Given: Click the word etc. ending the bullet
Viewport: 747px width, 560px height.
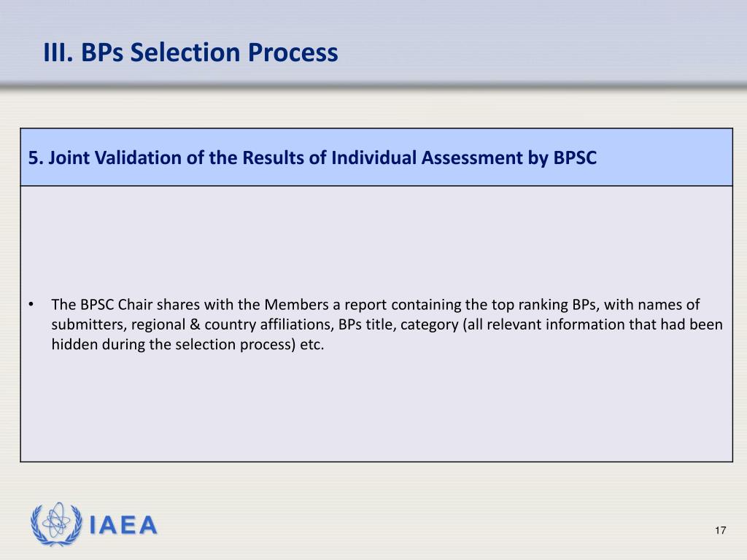Looking at the screenshot, I should pyautogui.click(x=312, y=344).
